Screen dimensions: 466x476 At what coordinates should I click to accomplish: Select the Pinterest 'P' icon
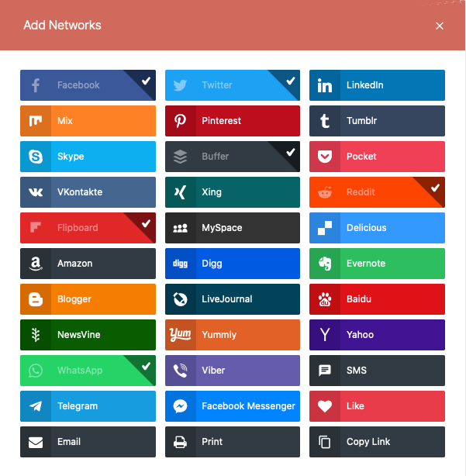tap(181, 121)
